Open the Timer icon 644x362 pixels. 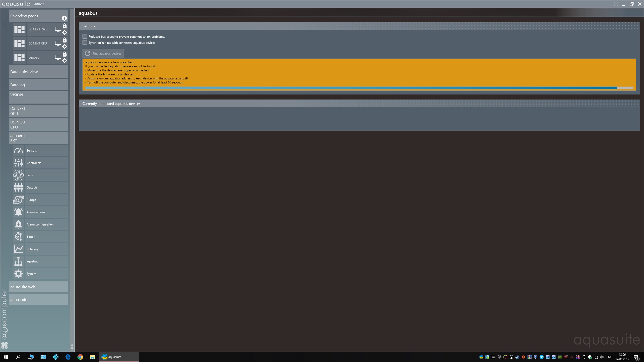(x=18, y=237)
